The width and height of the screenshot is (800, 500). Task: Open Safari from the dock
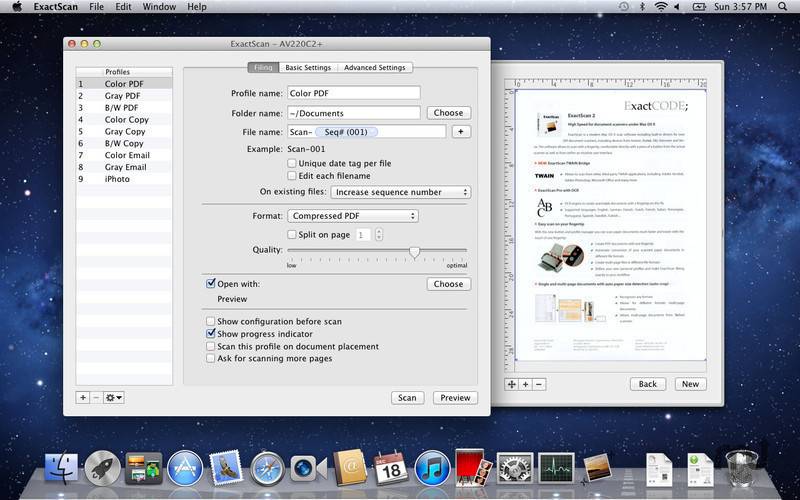click(267, 468)
